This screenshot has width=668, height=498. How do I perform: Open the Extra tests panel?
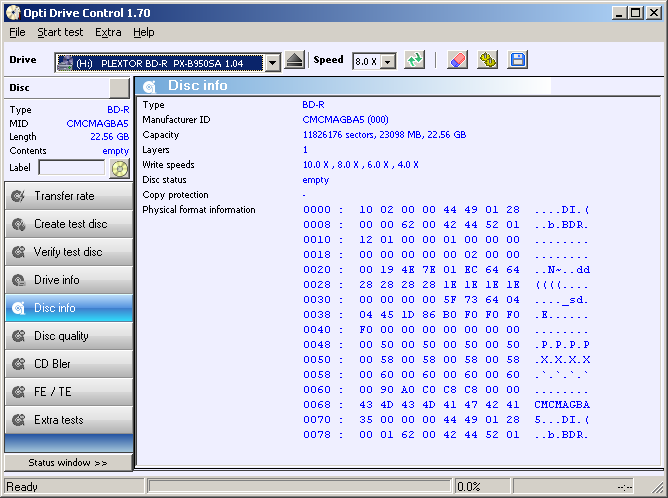pyautogui.click(x=69, y=420)
